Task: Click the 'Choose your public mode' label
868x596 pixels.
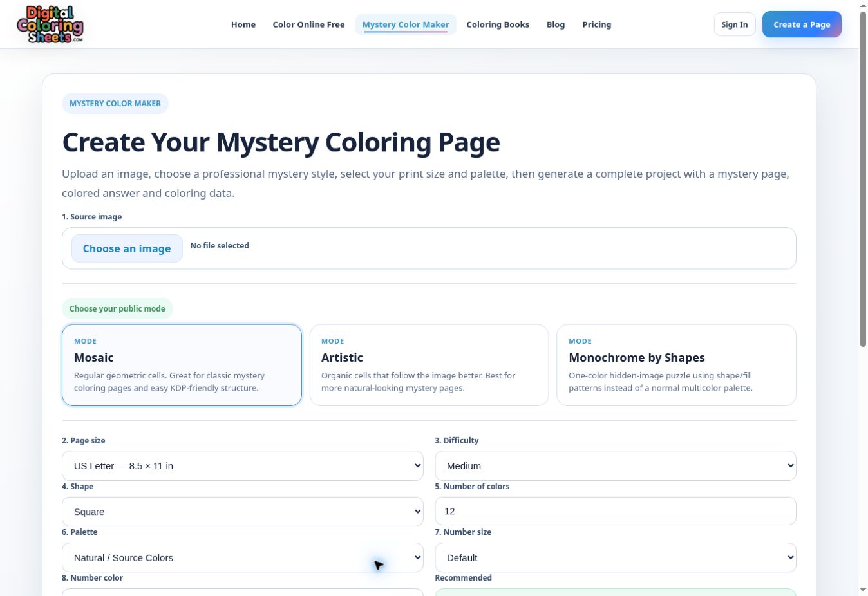Action: tap(117, 308)
